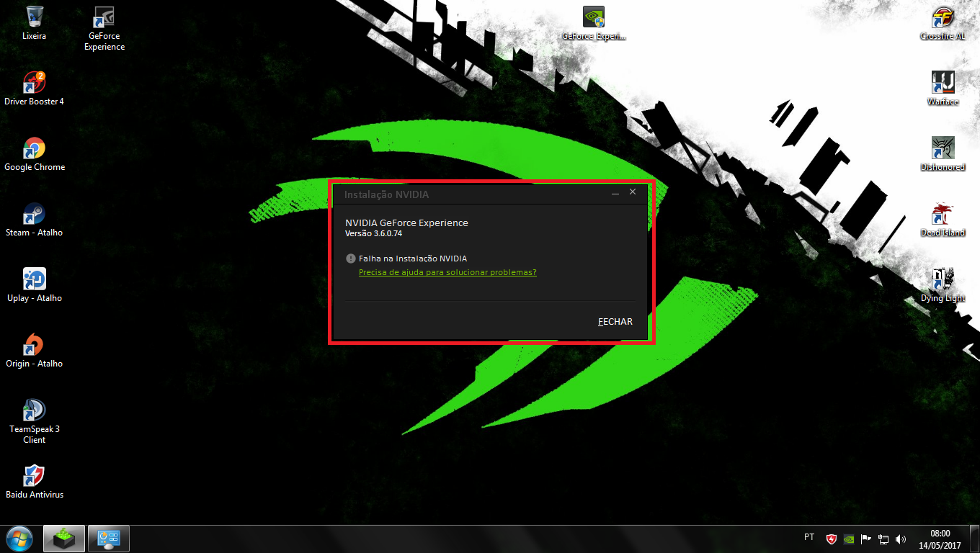
Task: Select the Driver Booster 4 shortcut
Action: tap(34, 89)
